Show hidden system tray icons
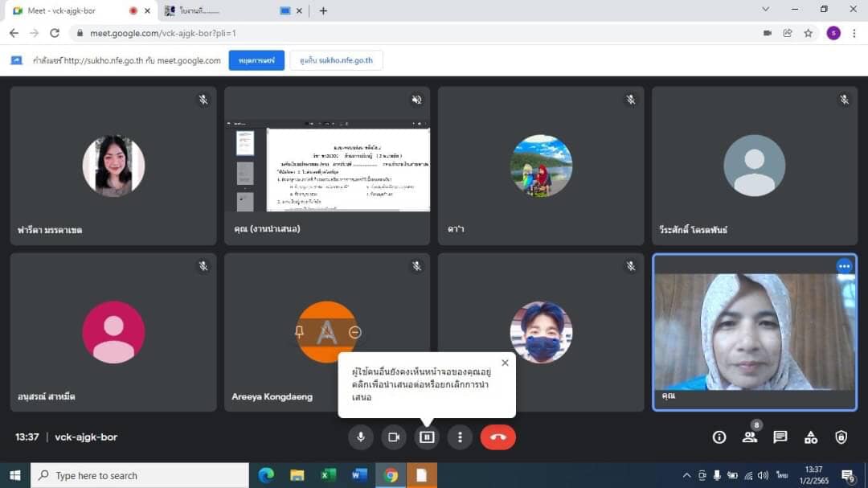Image resolution: width=868 pixels, height=488 pixels. coord(686,475)
